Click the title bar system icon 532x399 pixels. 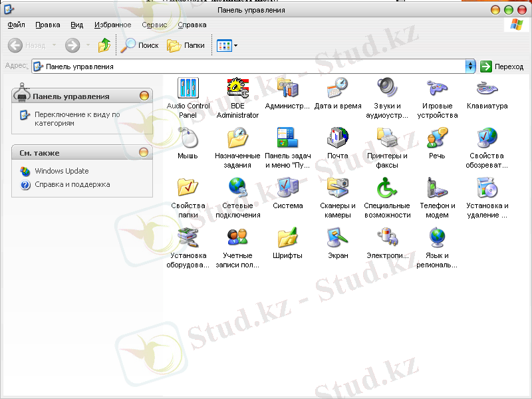[9, 9]
